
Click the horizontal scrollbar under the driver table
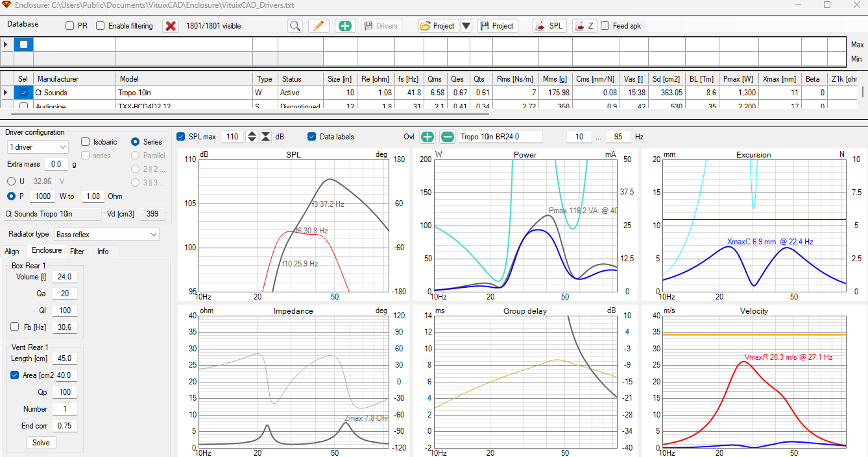click(250, 113)
